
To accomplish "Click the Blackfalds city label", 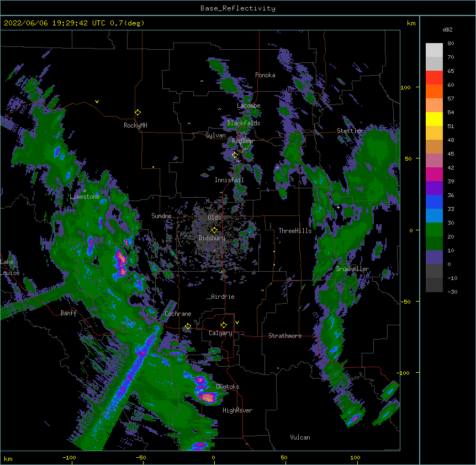I will (x=244, y=123).
